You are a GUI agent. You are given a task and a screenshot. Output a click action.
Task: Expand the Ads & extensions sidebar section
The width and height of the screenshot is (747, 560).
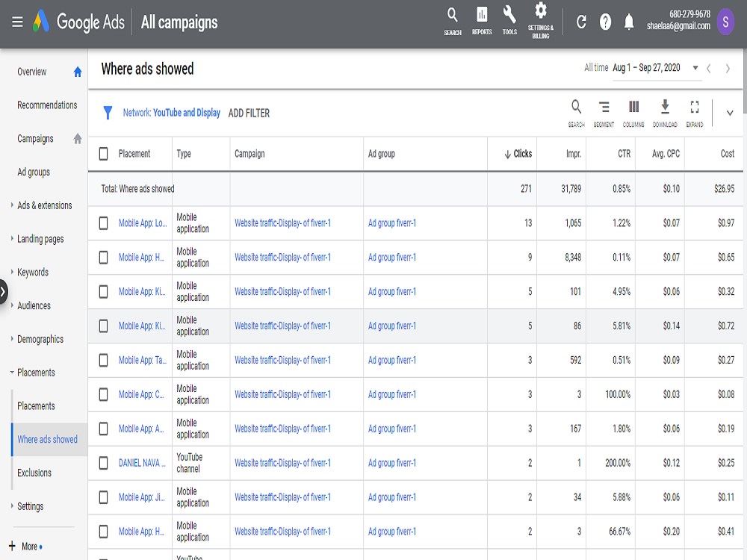coord(12,205)
